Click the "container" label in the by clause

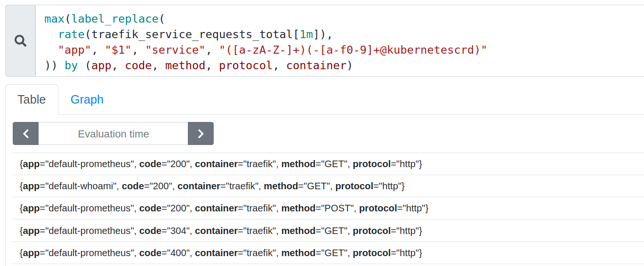[x=316, y=65]
